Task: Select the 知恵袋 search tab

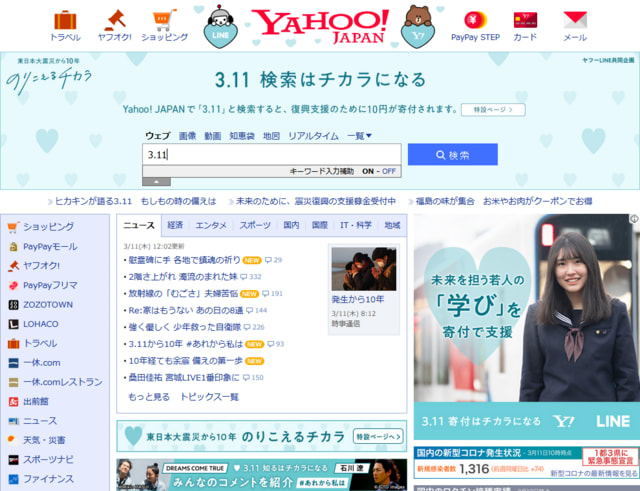Action: (242, 136)
